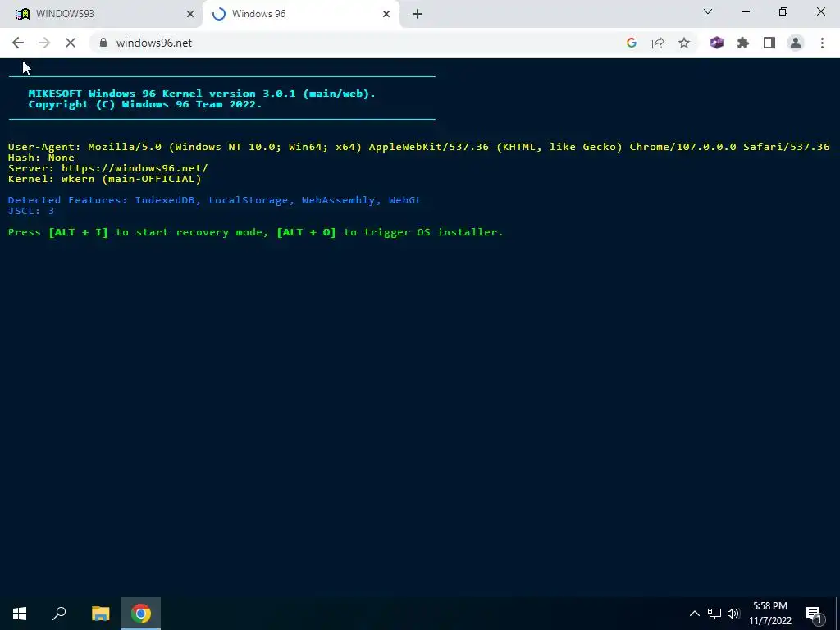840x630 pixels.
Task: Minimize the Chrome window
Action: pyautogui.click(x=746, y=11)
